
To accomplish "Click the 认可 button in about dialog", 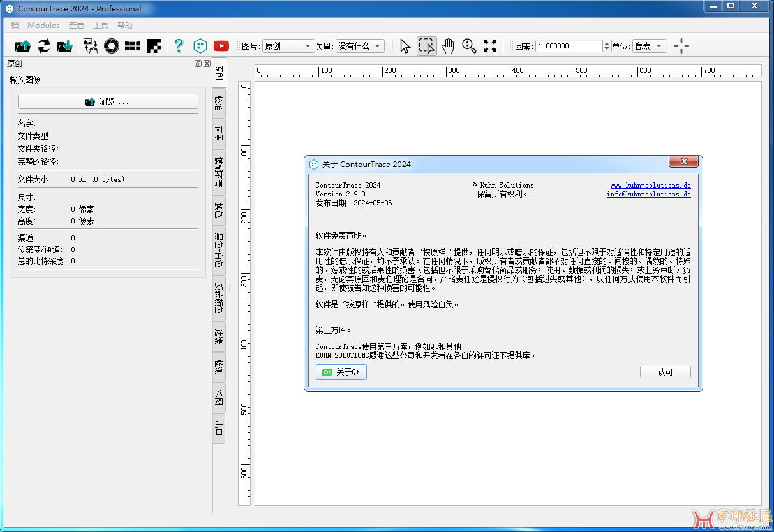I will click(x=666, y=372).
